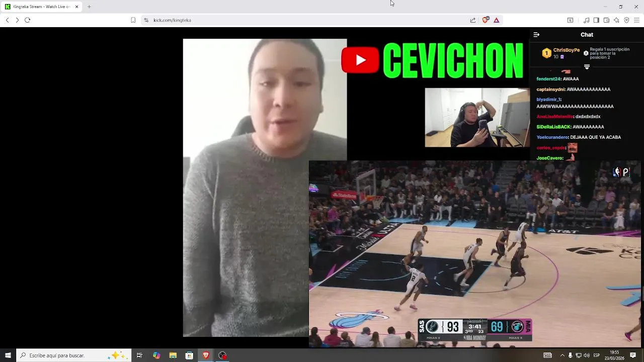Open Yoelcurandero chat username

coord(552,137)
